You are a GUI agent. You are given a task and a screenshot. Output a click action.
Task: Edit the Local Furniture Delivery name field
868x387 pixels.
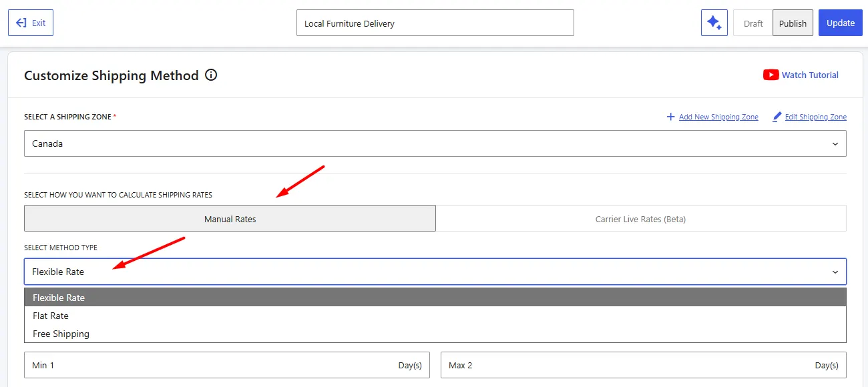click(435, 23)
